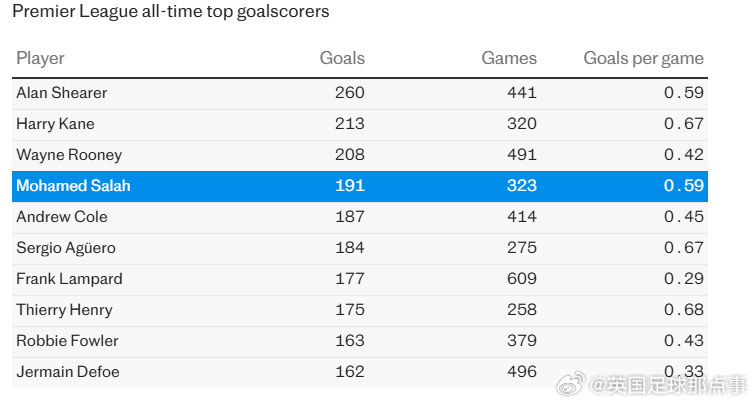This screenshot has width=755, height=404.
Task: Click the Player column header
Action: [x=40, y=59]
